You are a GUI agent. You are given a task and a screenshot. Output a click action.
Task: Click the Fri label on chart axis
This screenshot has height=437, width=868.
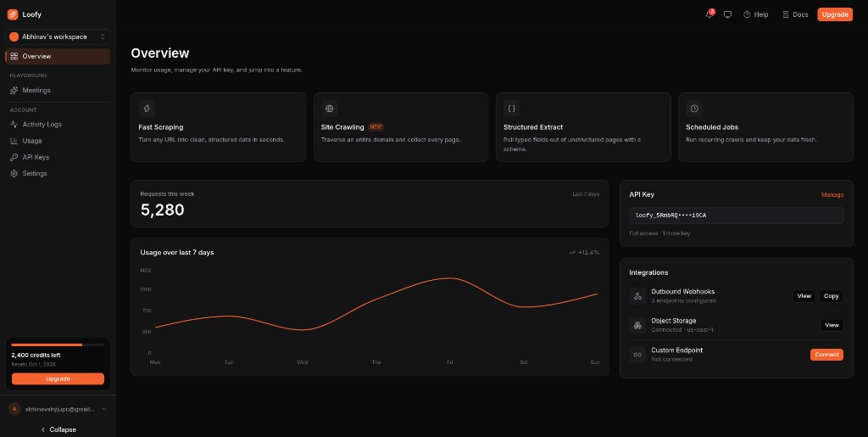(x=450, y=362)
